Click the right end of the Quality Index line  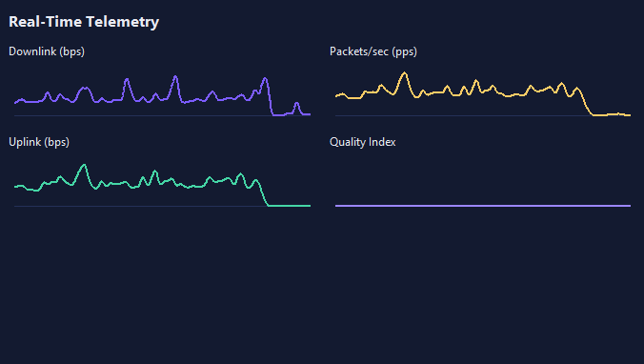click(630, 206)
